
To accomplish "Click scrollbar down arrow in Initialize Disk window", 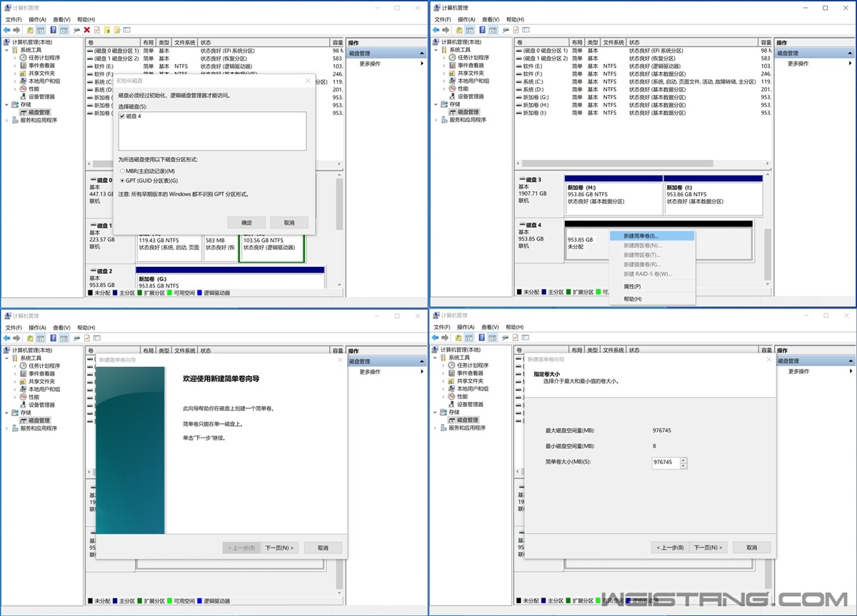I will 339,285.
